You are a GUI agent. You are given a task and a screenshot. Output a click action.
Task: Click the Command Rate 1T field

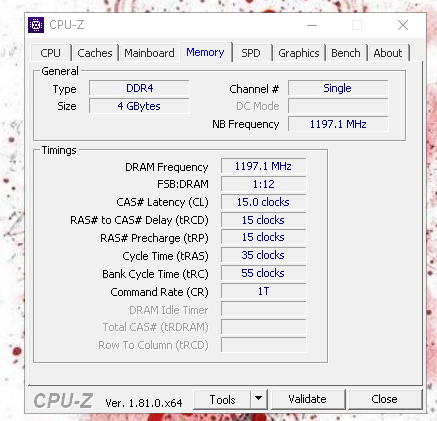(263, 291)
